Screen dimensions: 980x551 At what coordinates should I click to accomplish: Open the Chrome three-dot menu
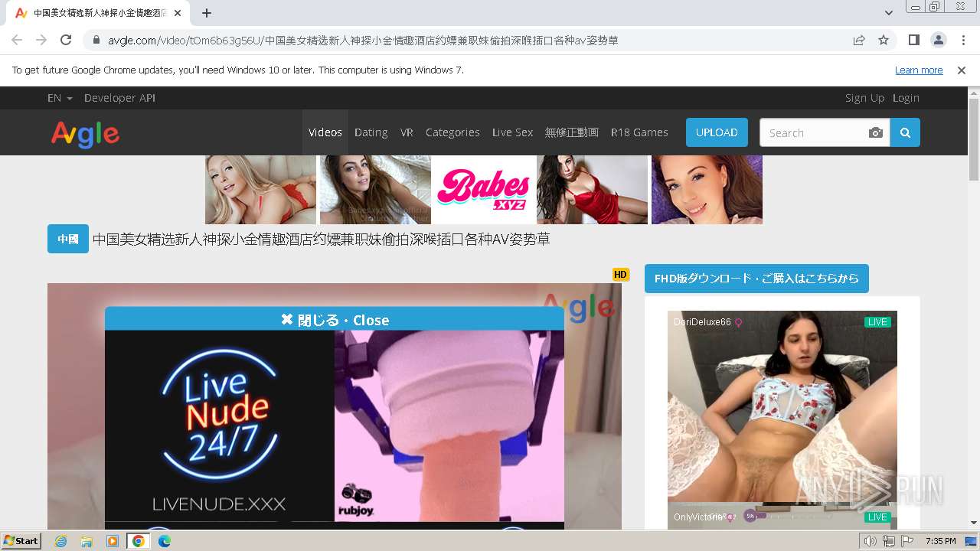[963, 40]
